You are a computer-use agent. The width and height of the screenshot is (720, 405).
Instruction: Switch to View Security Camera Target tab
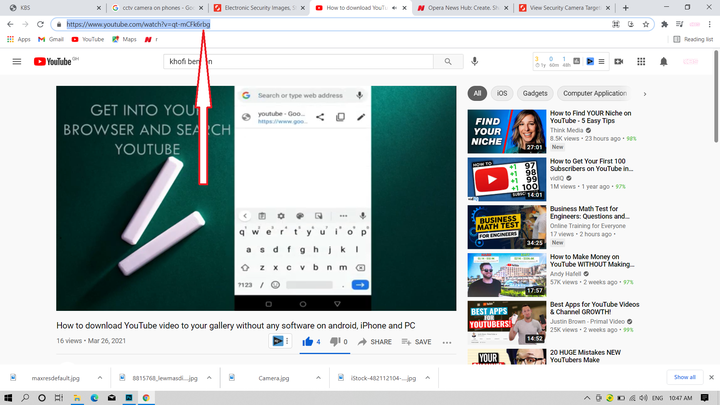565,8
